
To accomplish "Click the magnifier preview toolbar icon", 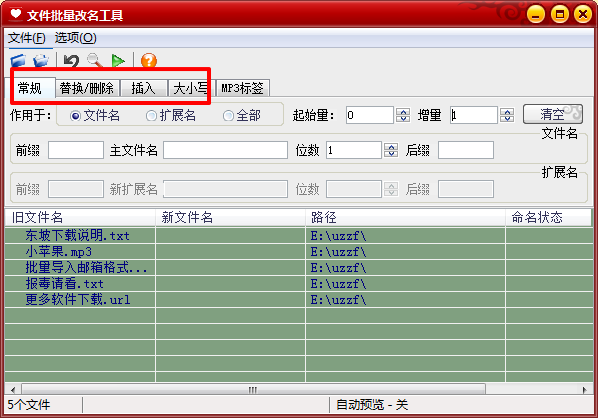I will (95, 61).
